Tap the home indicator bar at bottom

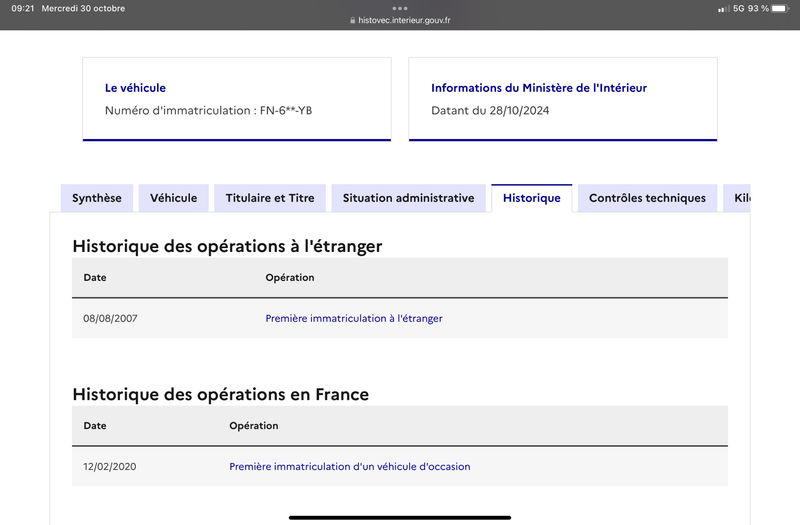click(x=400, y=517)
